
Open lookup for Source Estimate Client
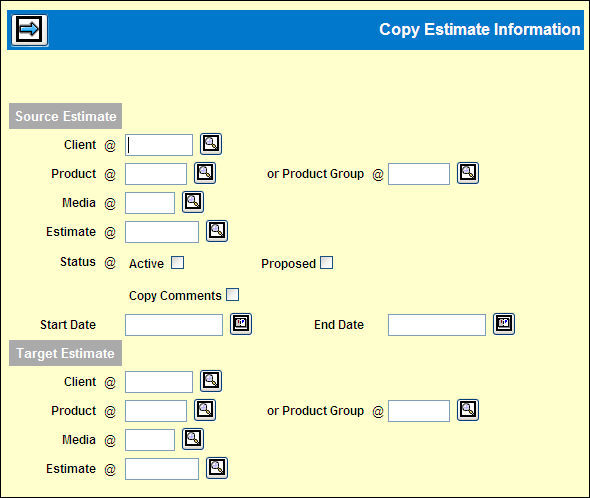[211, 144]
